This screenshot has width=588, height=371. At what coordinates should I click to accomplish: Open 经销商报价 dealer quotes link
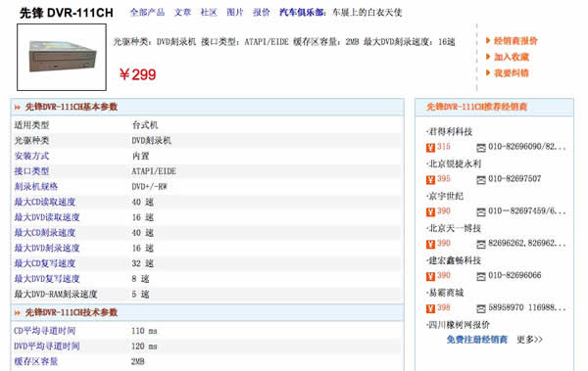515,41
